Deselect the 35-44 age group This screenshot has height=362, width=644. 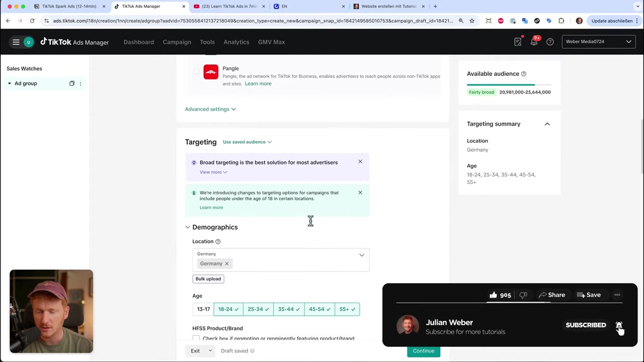pyautogui.click(x=289, y=309)
